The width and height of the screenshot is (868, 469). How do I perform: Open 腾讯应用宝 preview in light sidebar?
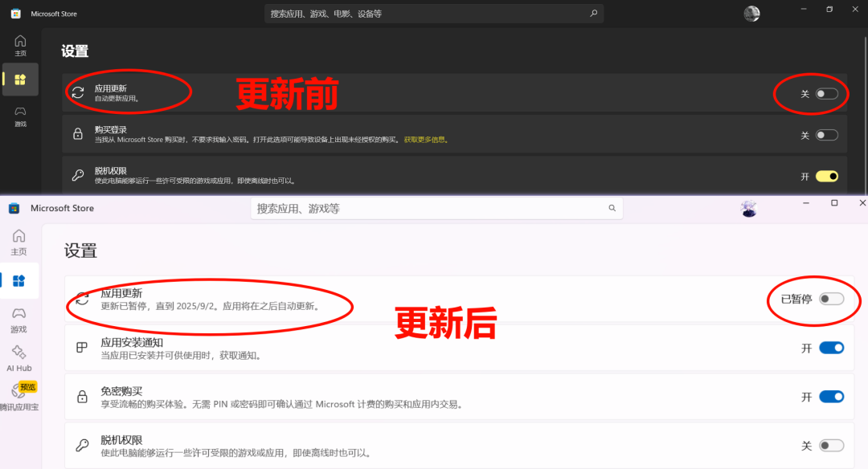(x=18, y=397)
